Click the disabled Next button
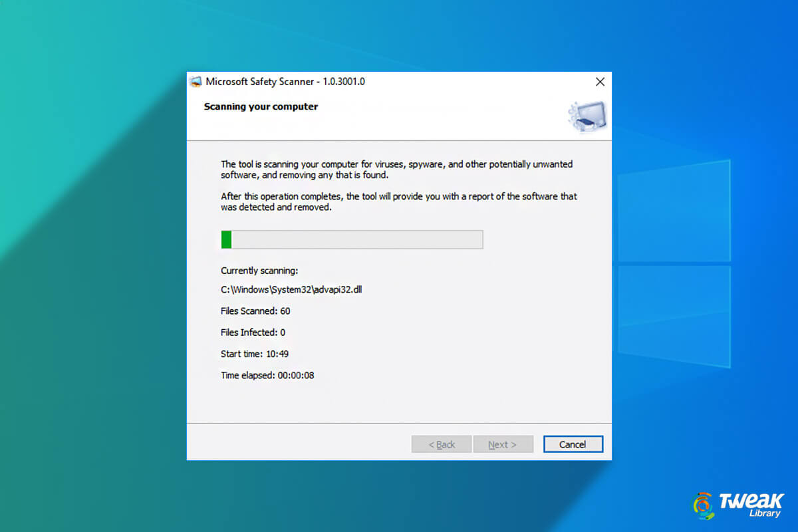The width and height of the screenshot is (798, 532). coord(503,444)
